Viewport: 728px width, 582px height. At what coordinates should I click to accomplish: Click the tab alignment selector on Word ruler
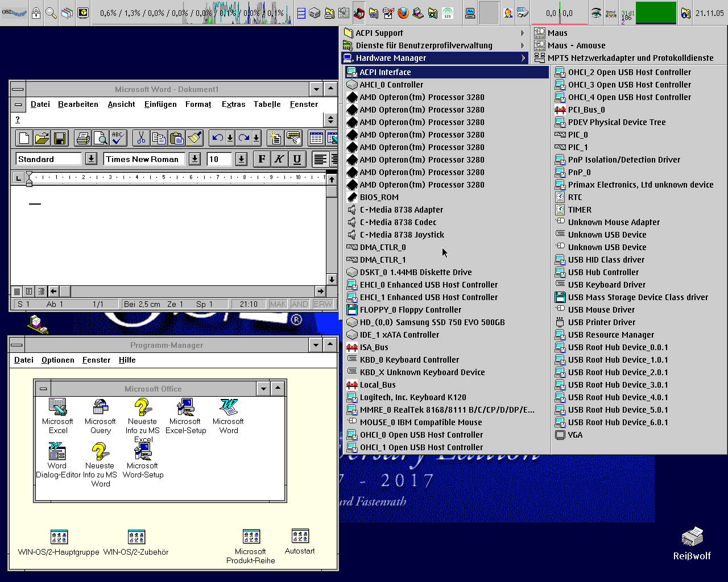[18, 178]
